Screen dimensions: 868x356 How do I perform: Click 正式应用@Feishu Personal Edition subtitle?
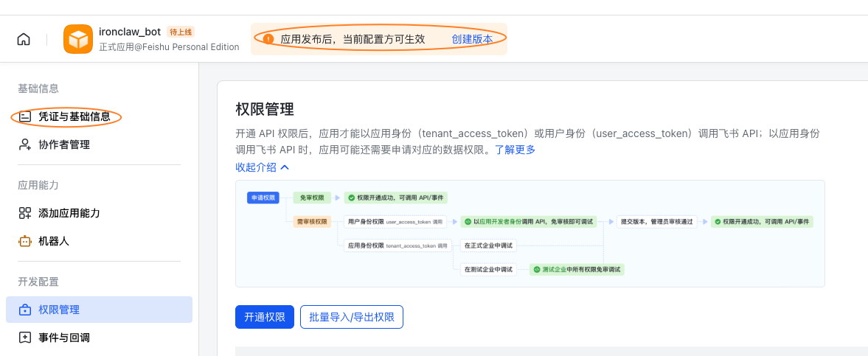point(169,47)
